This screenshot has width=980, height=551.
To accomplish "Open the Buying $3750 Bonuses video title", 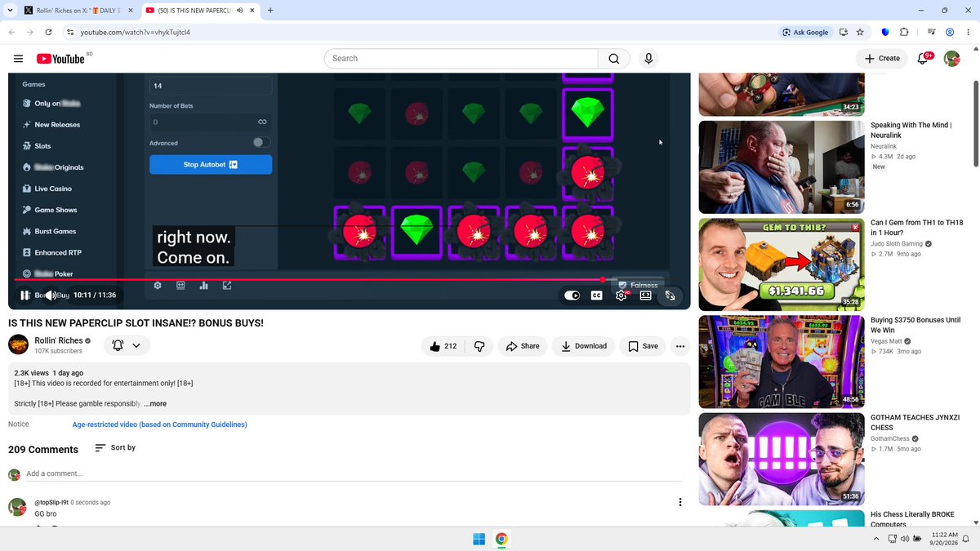I will (915, 326).
